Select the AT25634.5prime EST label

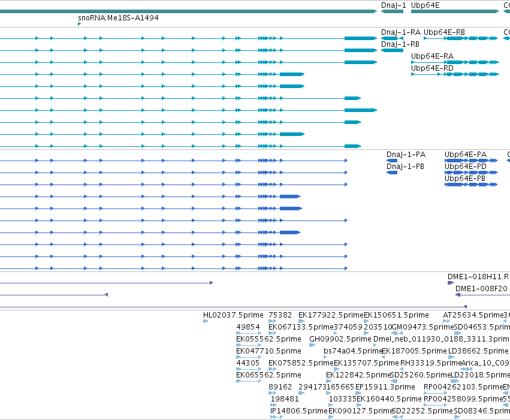[x=473, y=315]
